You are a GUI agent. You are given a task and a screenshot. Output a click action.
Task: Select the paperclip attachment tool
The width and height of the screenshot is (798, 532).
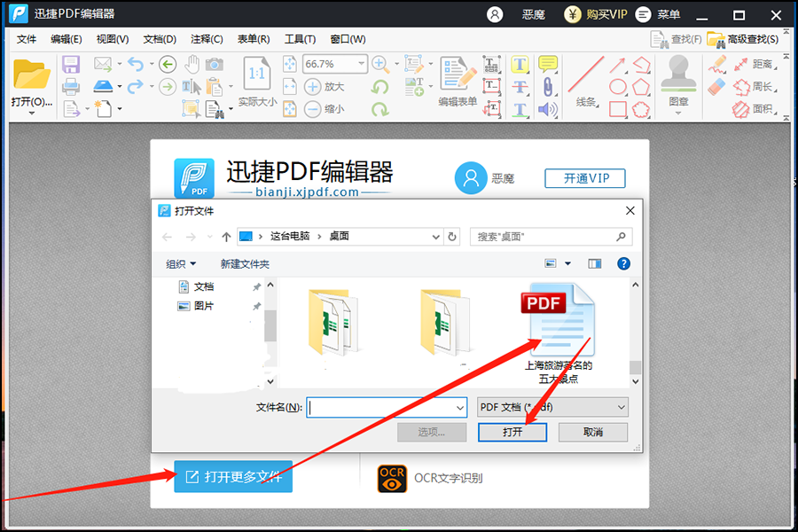(x=548, y=87)
